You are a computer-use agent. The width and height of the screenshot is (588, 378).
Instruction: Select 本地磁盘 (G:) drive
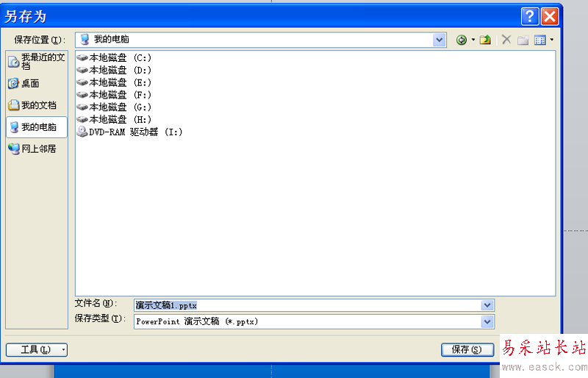click(x=114, y=107)
